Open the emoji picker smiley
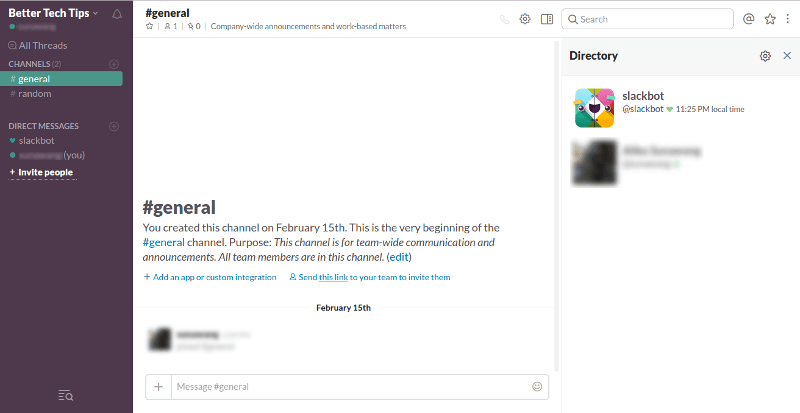The height and width of the screenshot is (413, 800). [537, 386]
